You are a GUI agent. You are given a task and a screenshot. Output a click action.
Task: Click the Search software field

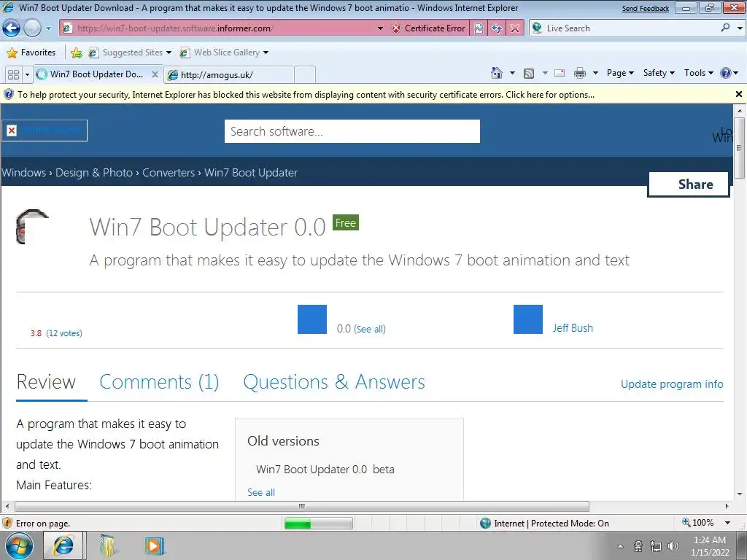pos(352,131)
